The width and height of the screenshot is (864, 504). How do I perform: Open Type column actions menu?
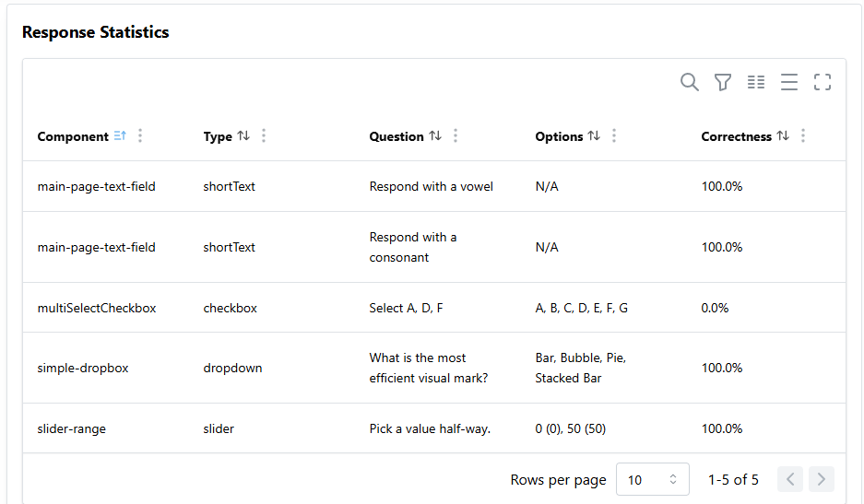point(264,135)
